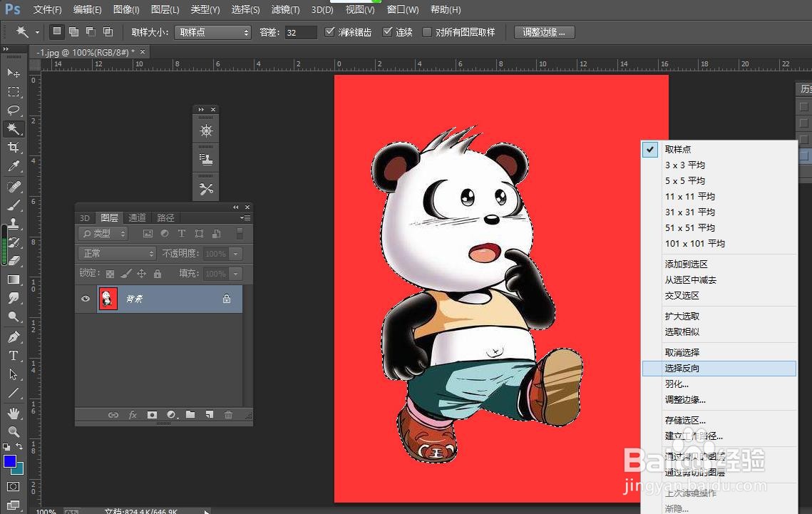Choose 选择反向 from the context menu

pos(719,369)
